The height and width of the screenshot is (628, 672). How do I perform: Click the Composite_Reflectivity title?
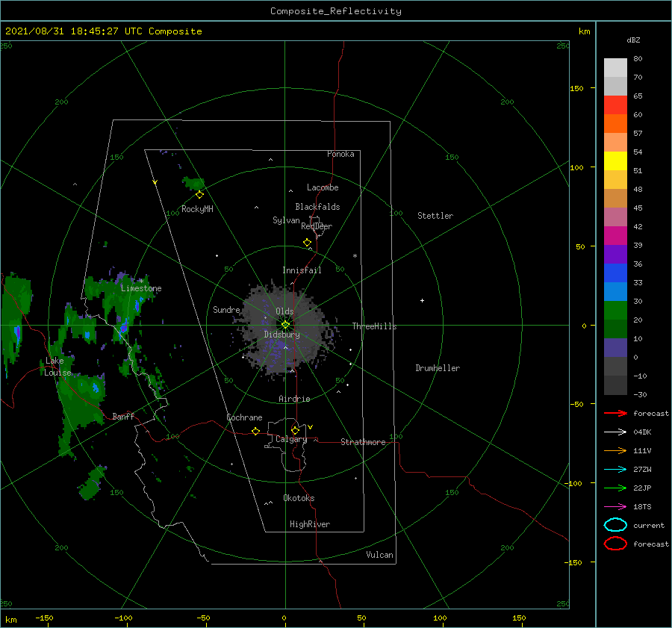[336, 11]
